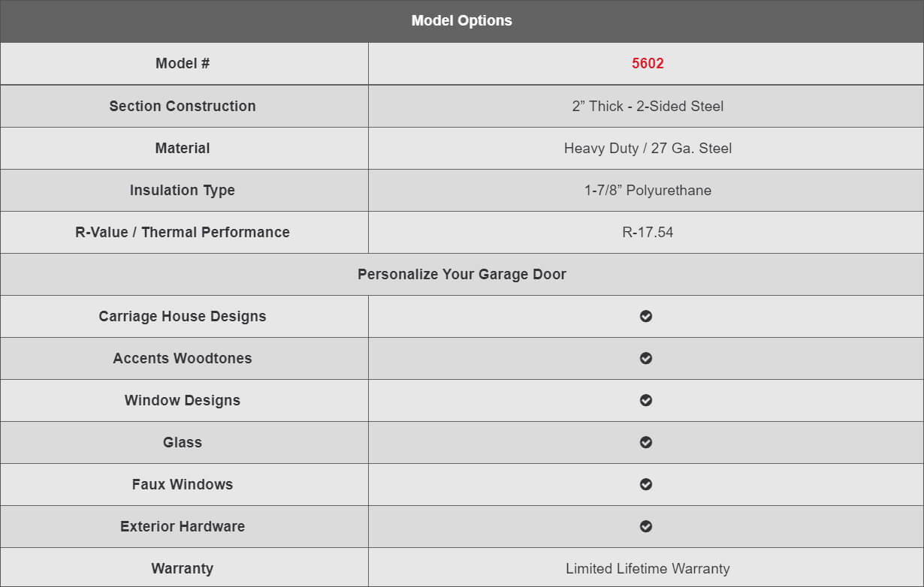The height and width of the screenshot is (587, 924).
Task: Click the Model # row label
Action: tap(183, 64)
